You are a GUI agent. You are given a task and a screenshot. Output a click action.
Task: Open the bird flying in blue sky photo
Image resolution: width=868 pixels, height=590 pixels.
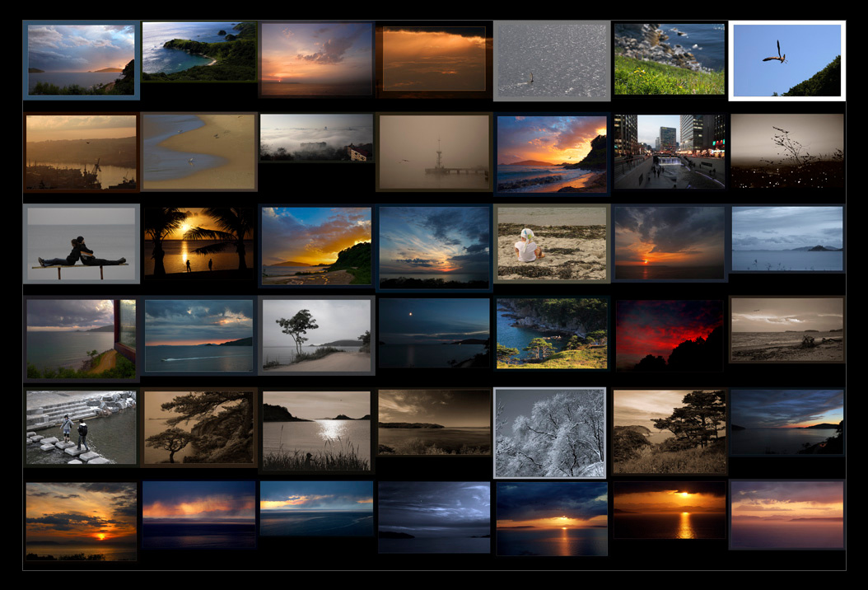click(x=786, y=61)
